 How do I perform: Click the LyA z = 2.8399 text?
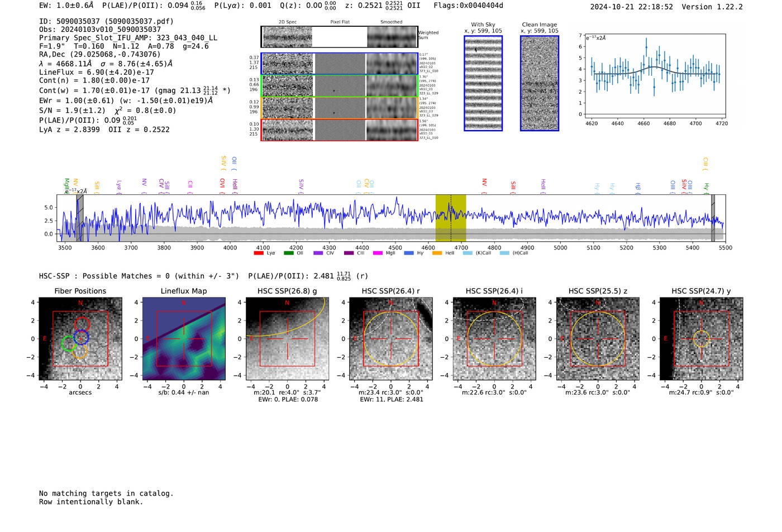coord(69,130)
